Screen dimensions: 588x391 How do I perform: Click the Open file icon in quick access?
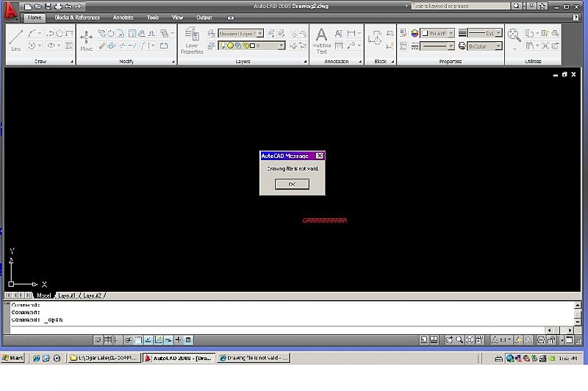tap(38, 7)
